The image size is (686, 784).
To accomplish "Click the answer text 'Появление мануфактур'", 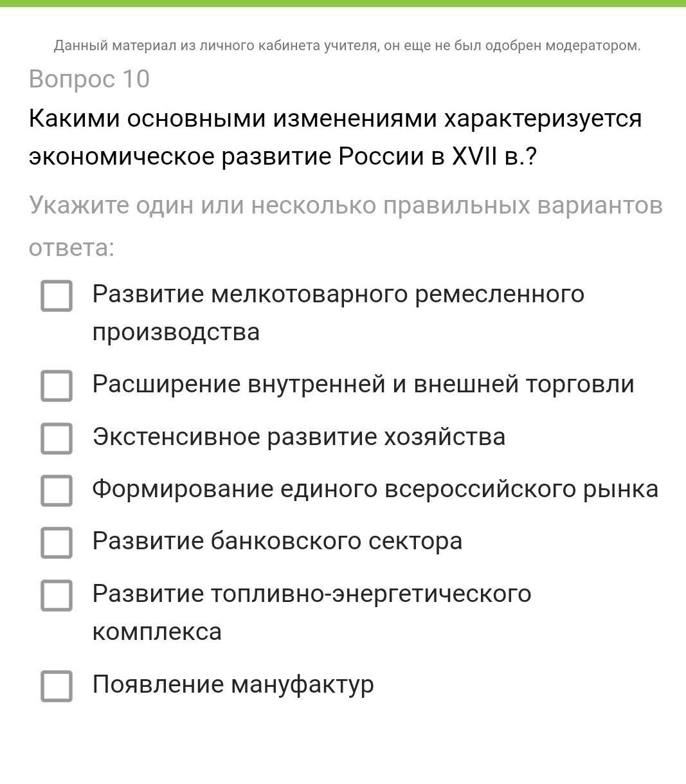I will (233, 684).
